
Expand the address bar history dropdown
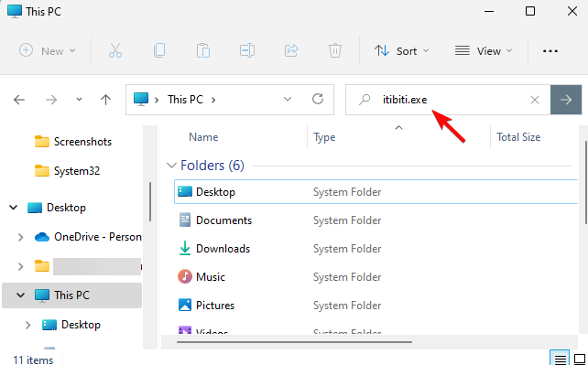coord(288,99)
